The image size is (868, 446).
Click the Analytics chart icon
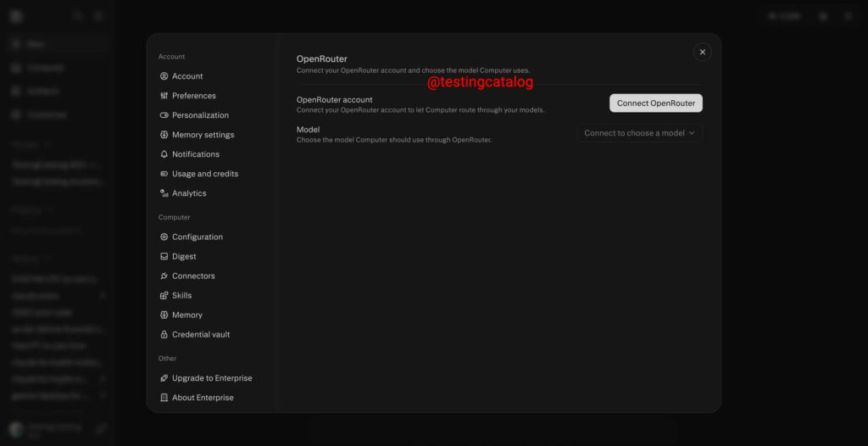click(x=164, y=193)
